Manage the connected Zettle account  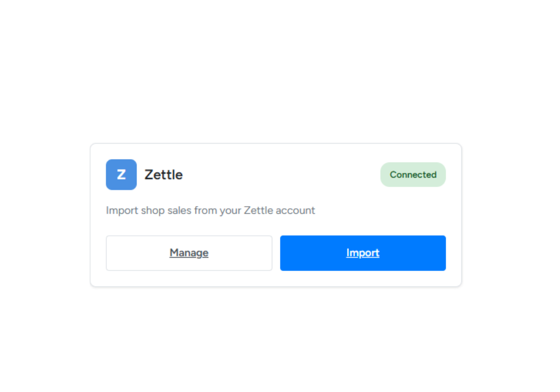click(189, 253)
